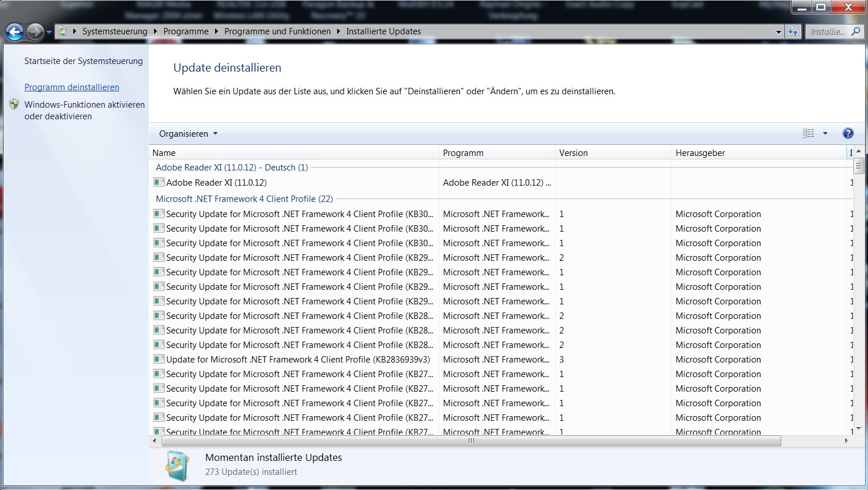Collapse the Adobe Reader XI (11.0.12) - Deutsch group
Screen dimensions: 868x490
tap(231, 168)
